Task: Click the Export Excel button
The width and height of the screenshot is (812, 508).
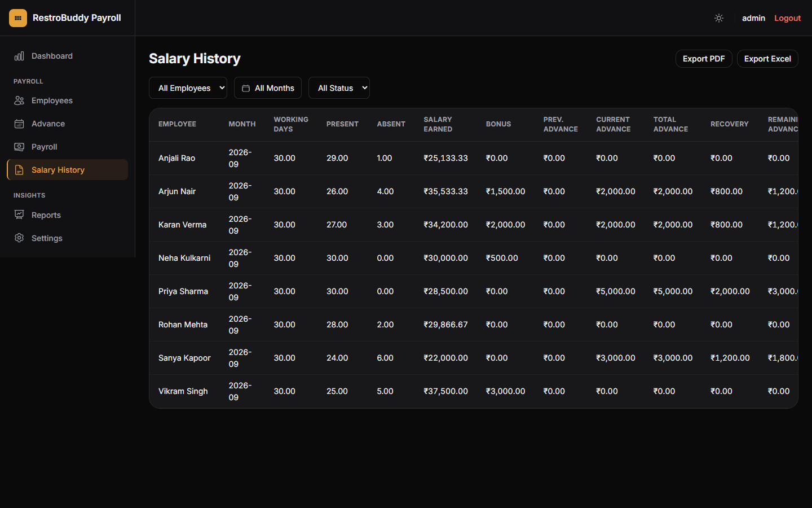Action: [x=767, y=59]
